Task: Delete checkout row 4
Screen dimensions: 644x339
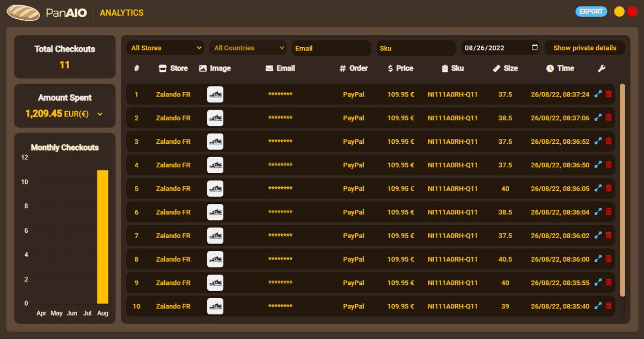Action: (x=609, y=165)
